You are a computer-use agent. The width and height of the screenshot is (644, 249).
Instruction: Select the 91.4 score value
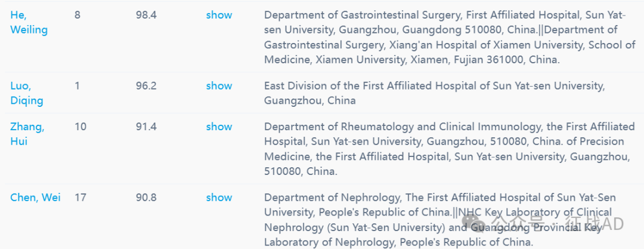[146, 127]
